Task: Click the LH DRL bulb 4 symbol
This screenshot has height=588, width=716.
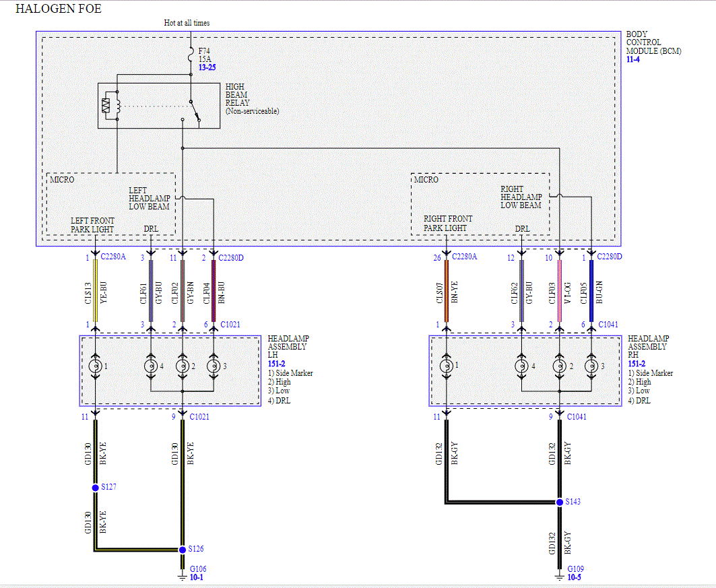Action: coord(151,366)
